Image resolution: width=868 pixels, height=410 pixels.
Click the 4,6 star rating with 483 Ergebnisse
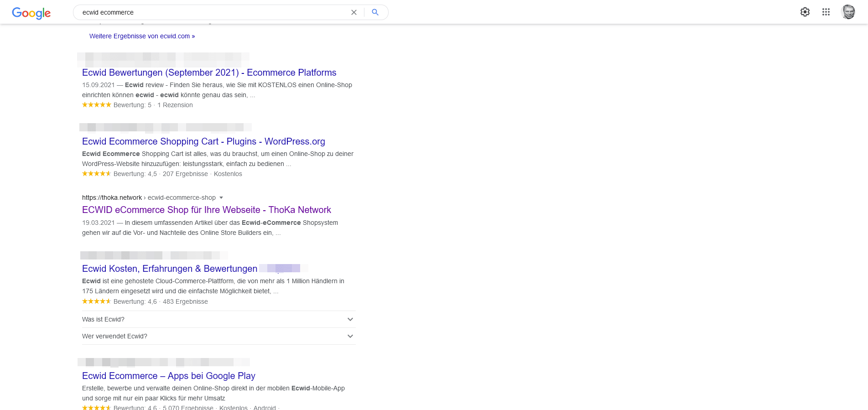[x=96, y=301]
